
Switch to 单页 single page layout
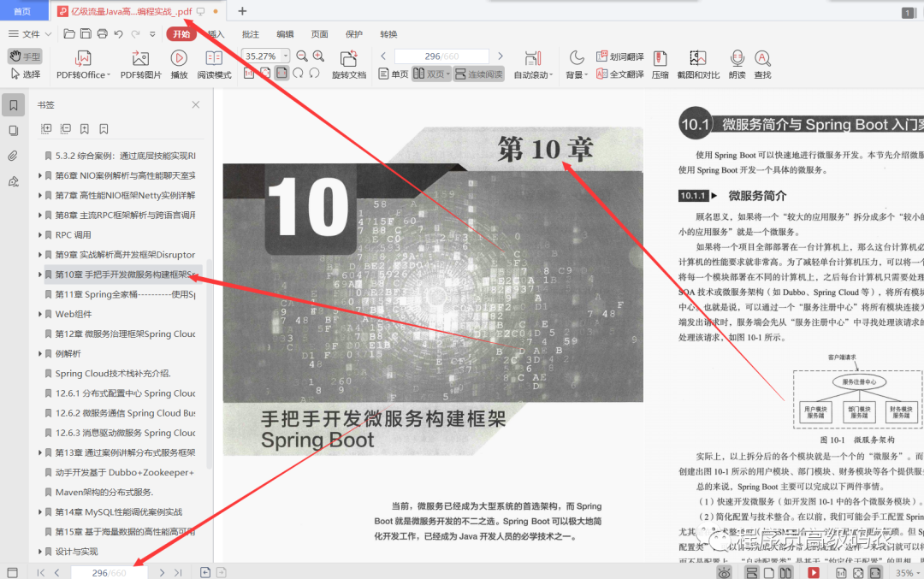[393, 74]
